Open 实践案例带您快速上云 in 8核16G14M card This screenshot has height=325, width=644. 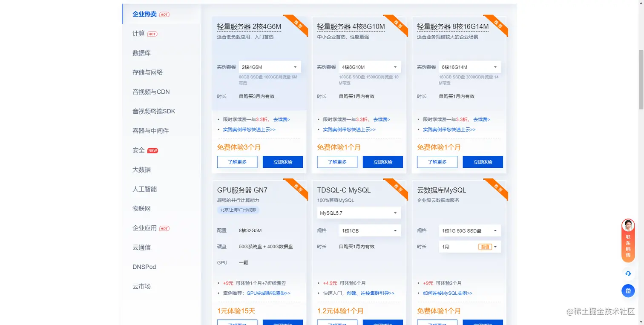(x=449, y=129)
